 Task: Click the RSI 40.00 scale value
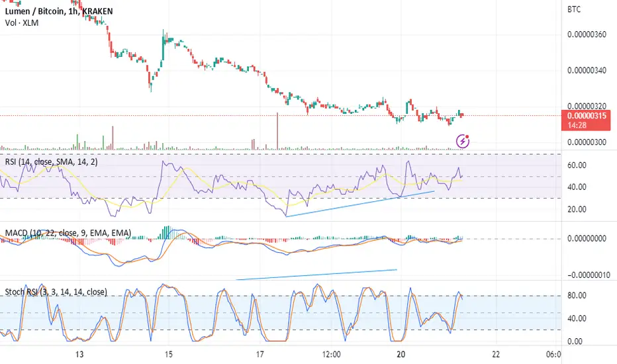coord(577,187)
